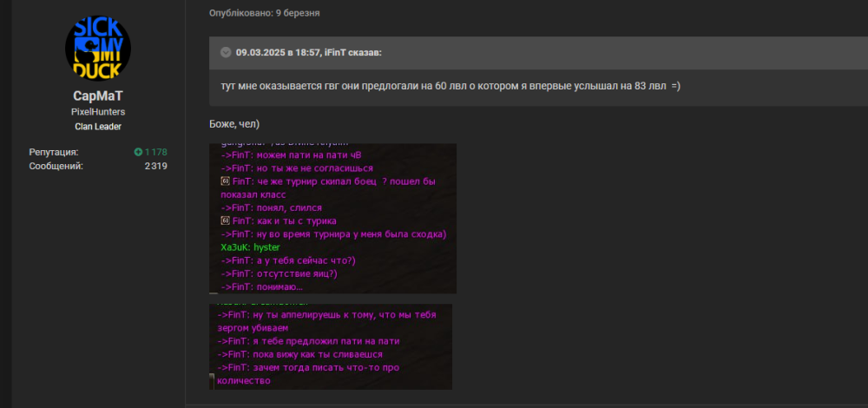Collapse the iFinT quote with chevron icon
Viewport: 868px width, 408px height.
click(226, 53)
